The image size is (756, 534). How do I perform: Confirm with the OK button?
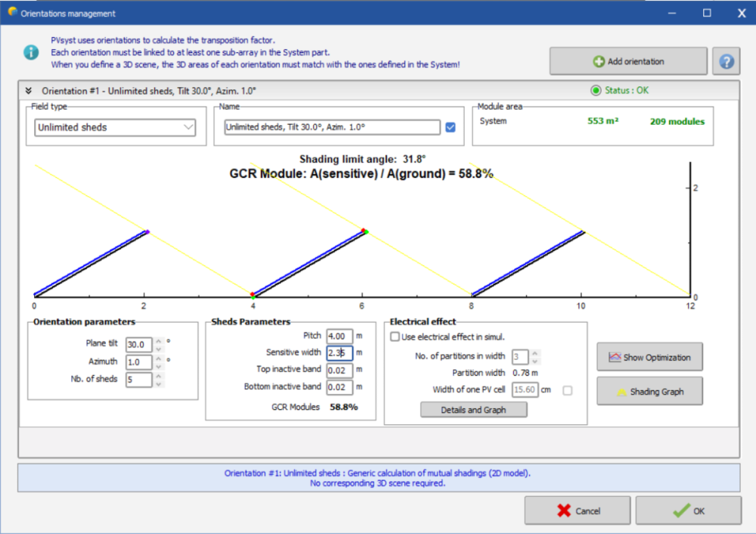click(x=688, y=511)
